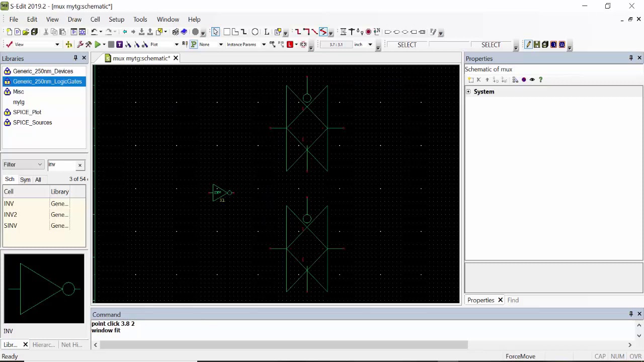This screenshot has width=644, height=362.
Task: Click the Cut scissors icon
Action: (x=46, y=32)
